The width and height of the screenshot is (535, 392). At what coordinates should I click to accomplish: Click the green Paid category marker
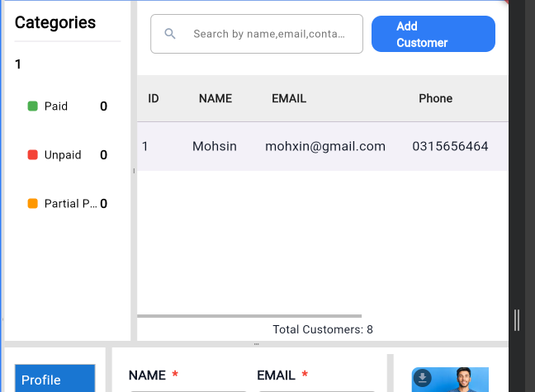click(x=33, y=106)
